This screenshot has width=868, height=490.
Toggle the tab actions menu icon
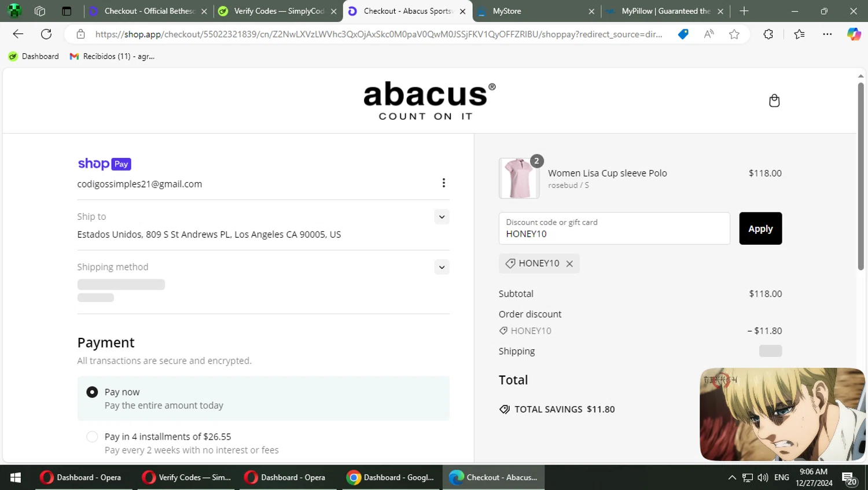(67, 11)
